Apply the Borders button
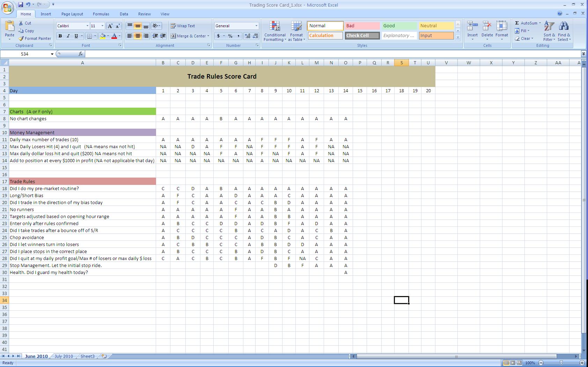588x367 pixels. coord(89,36)
